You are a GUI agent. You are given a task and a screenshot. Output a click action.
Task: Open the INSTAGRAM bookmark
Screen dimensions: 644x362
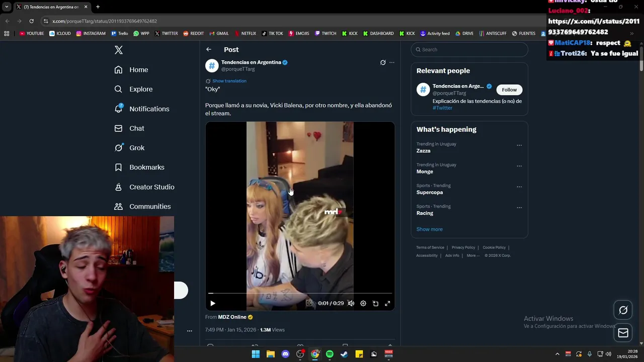point(91,34)
